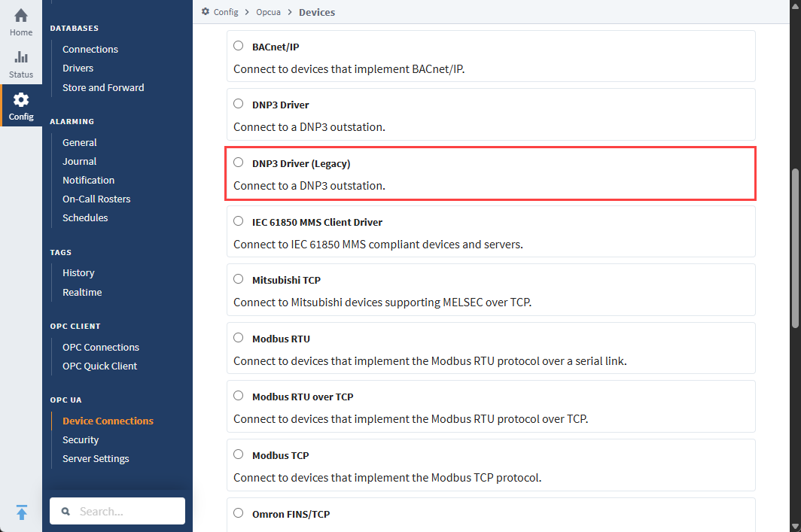Image resolution: width=801 pixels, height=532 pixels.
Task: Open the Drivers menu item
Action: pyautogui.click(x=78, y=68)
